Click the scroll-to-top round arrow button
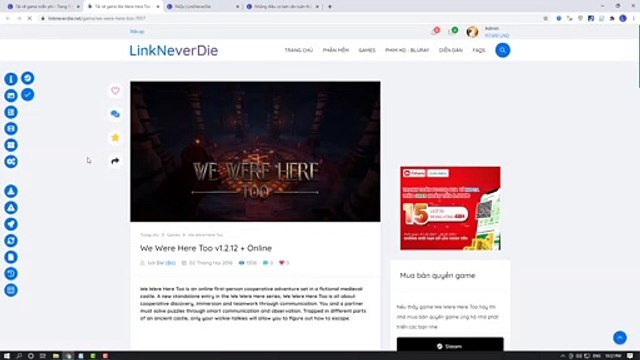 point(620,338)
